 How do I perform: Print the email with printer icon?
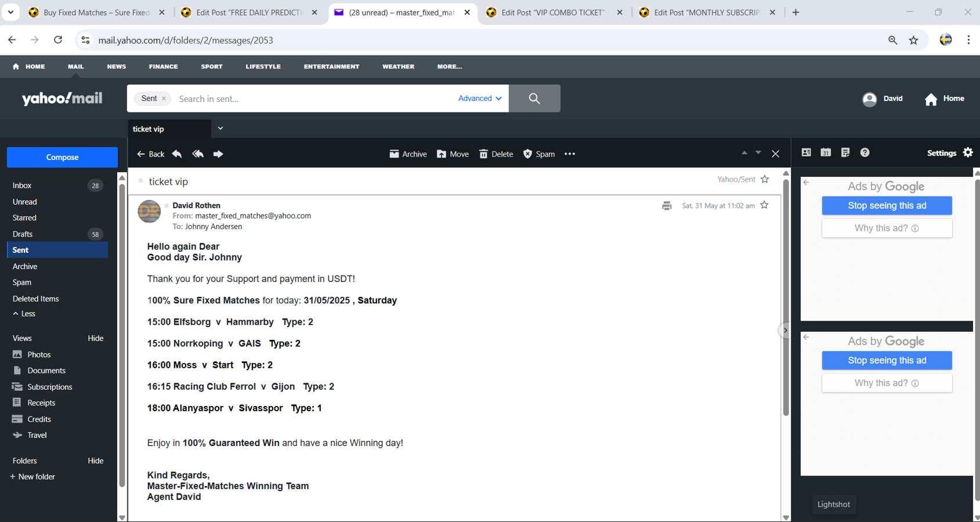tap(667, 205)
